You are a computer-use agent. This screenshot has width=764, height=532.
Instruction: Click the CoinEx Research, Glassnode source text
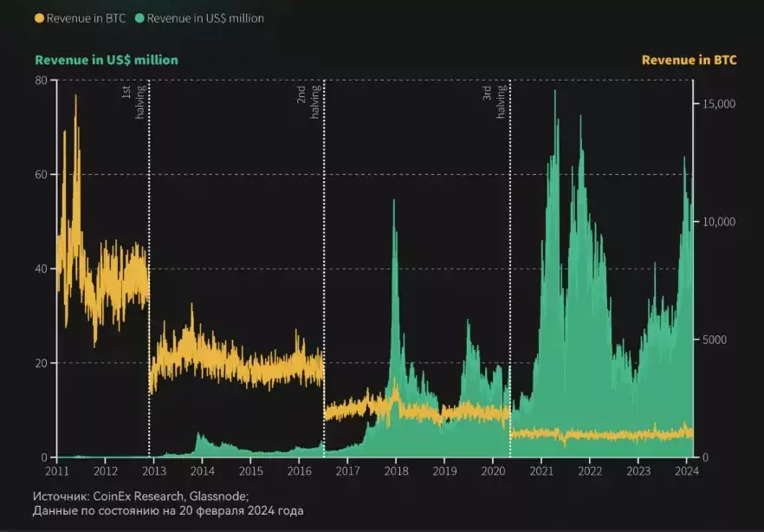[x=171, y=496]
